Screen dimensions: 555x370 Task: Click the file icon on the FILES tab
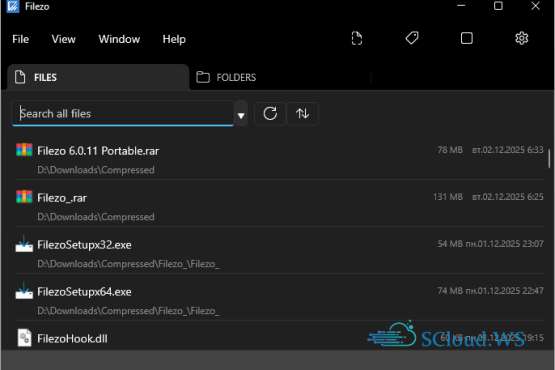tap(20, 77)
